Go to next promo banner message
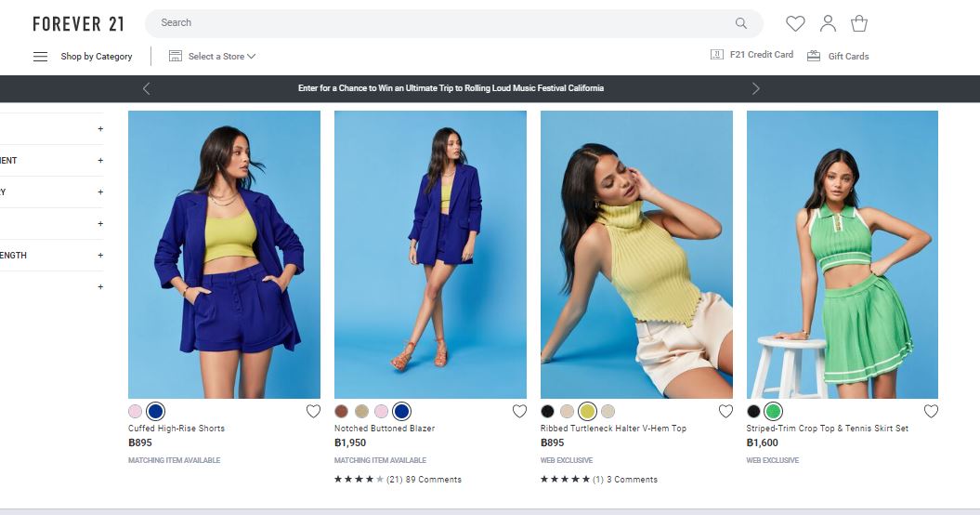Screen dimensions: 980x515 [x=755, y=88]
